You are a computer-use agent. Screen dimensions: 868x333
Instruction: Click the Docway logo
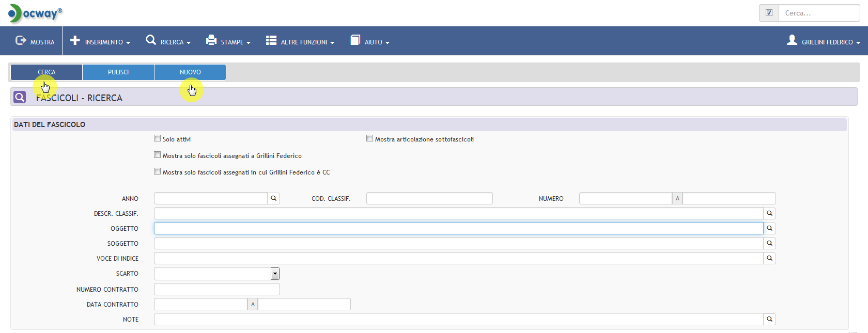[x=35, y=13]
